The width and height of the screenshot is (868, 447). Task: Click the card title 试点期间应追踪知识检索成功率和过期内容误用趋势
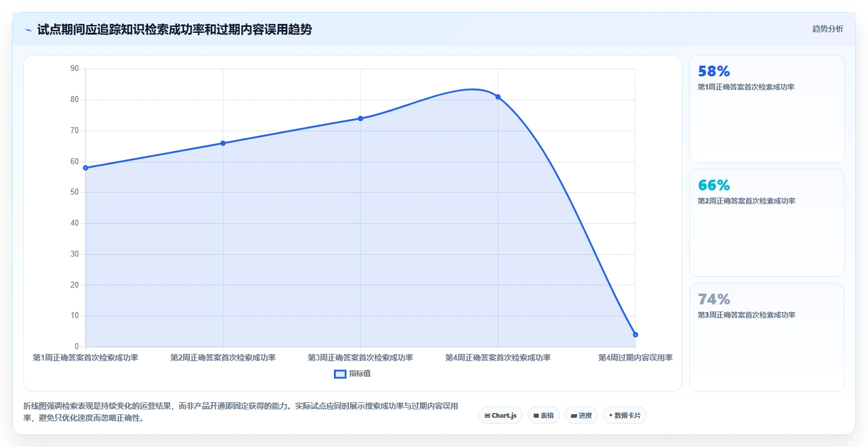coord(174,29)
